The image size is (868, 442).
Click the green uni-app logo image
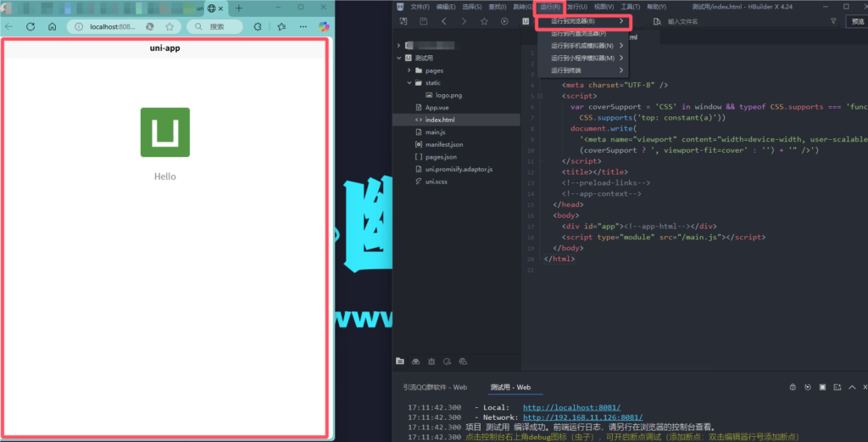tap(165, 132)
